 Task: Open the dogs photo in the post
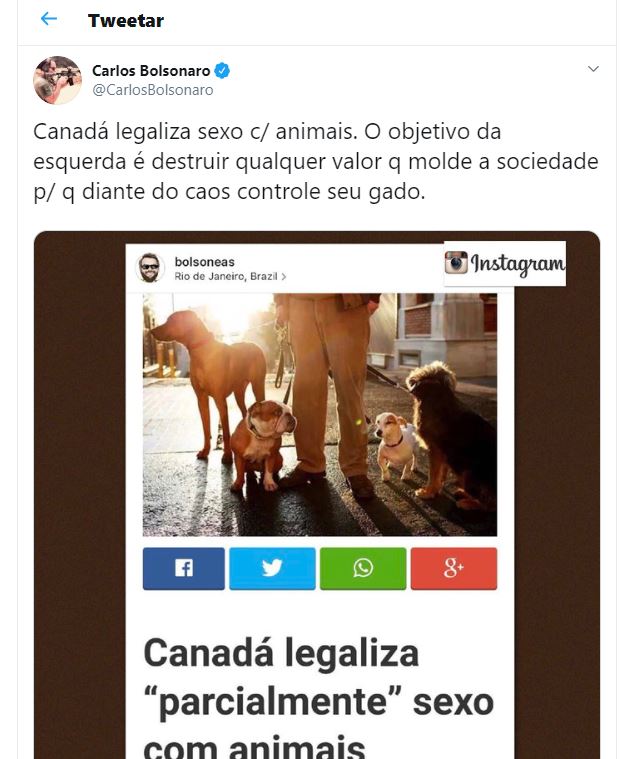point(319,414)
